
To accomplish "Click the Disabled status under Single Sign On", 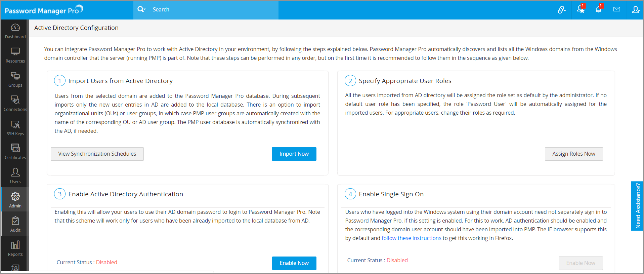I will click(397, 260).
